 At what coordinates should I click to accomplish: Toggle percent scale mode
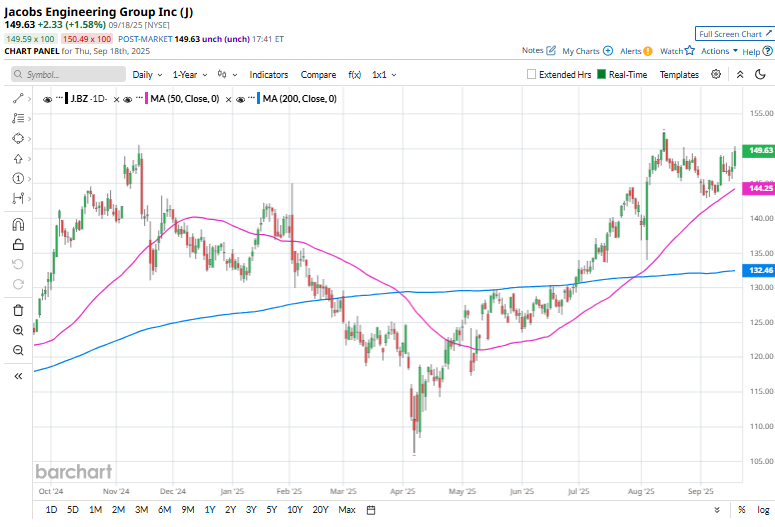tap(742, 510)
